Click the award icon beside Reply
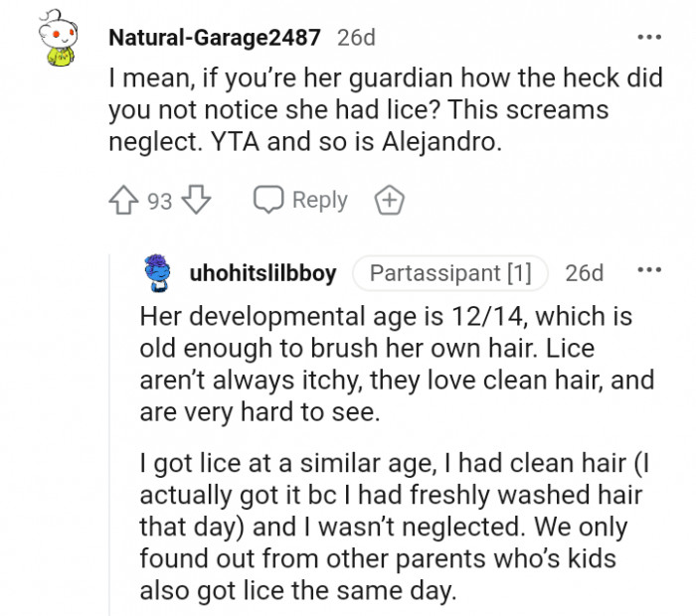Viewport: 696px width, 616px height. [x=389, y=201]
